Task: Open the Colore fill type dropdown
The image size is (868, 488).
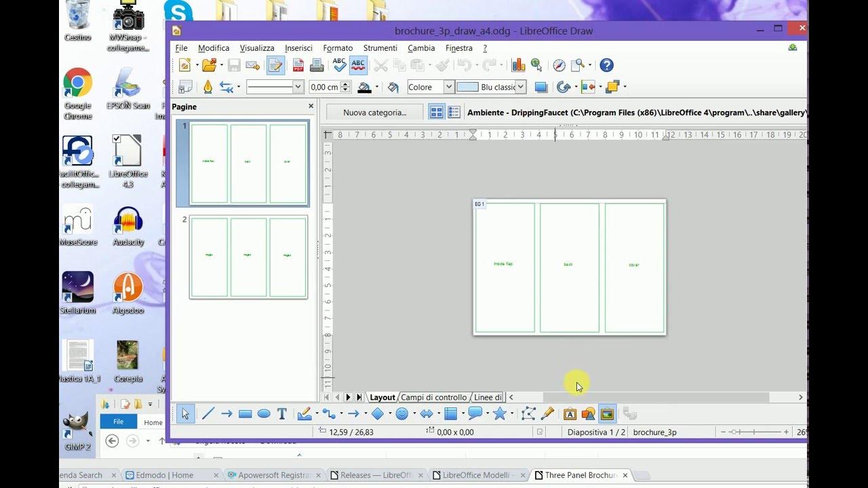Action: 431,87
